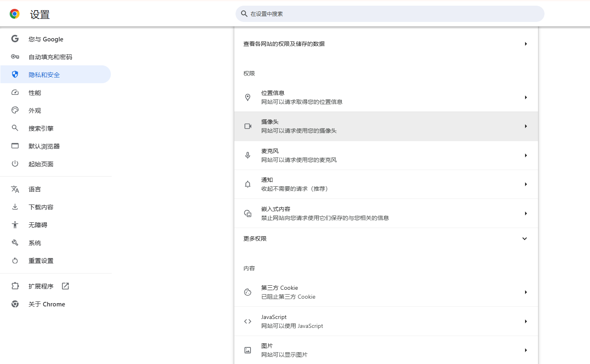Screen dimensions: 590x364
Task: Open arrow for 查看各网站的权限及储存的数据
Action: click(526, 44)
